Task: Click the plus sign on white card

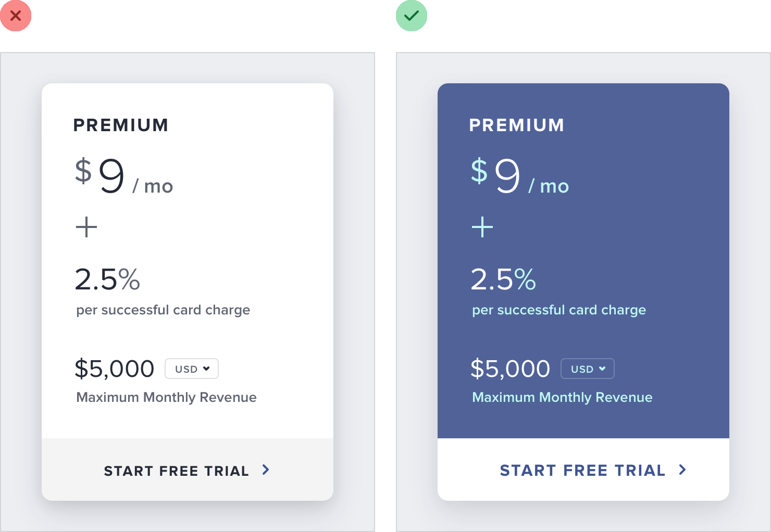Action: pos(86,227)
